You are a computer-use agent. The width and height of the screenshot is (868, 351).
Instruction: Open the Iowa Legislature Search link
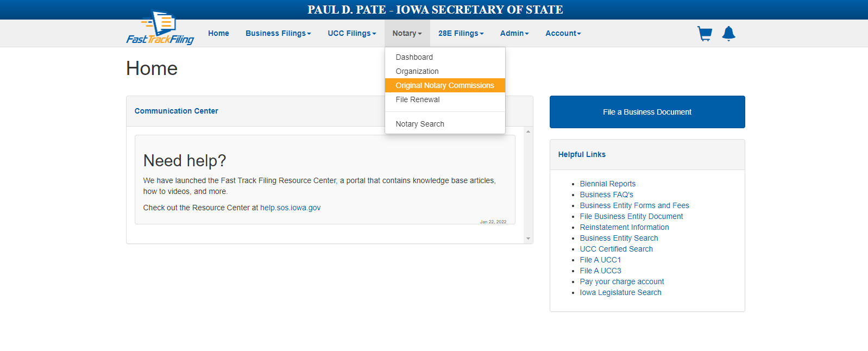[x=620, y=292]
